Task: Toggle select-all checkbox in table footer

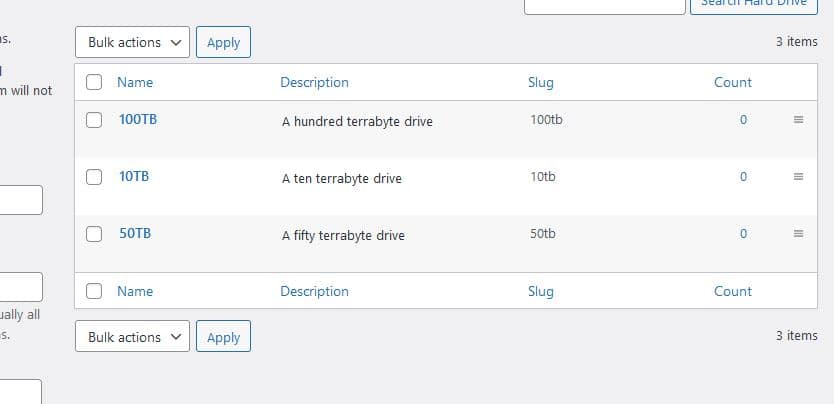Action: pos(94,291)
